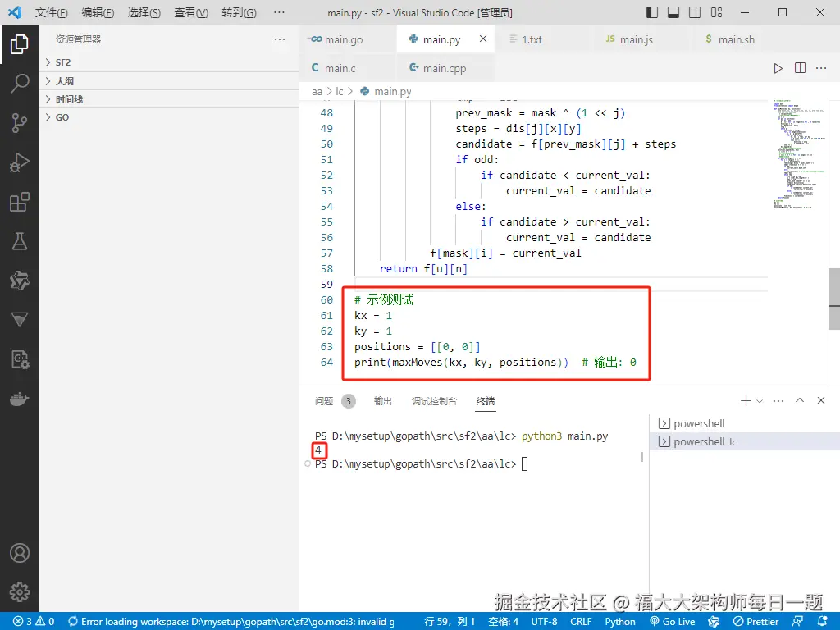Open the 编辑(E) menu
Viewport: 840px width, 630px height.
(98, 12)
